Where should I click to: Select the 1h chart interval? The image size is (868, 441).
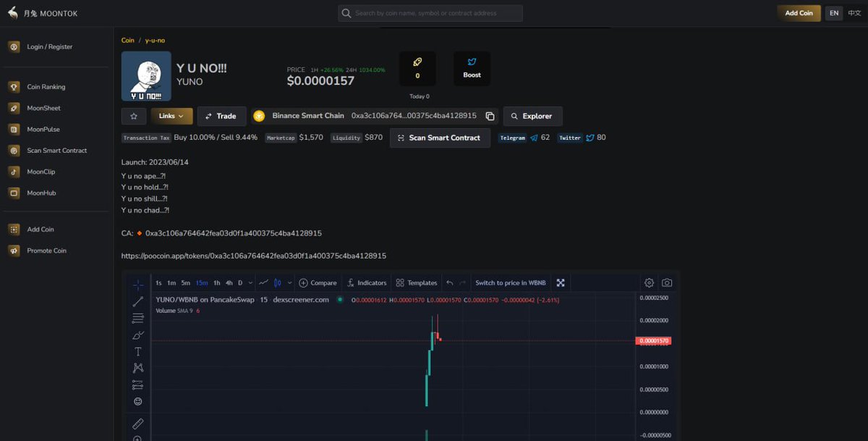tap(217, 283)
